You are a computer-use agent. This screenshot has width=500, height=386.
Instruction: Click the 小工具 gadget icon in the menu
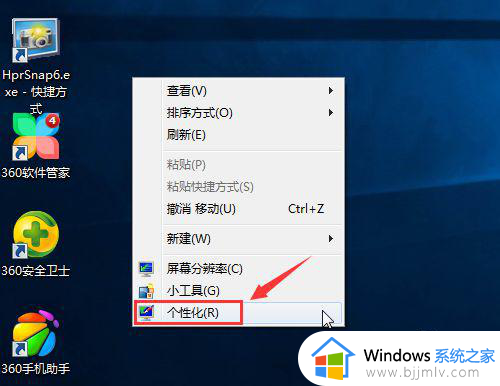pyautogui.click(x=146, y=291)
